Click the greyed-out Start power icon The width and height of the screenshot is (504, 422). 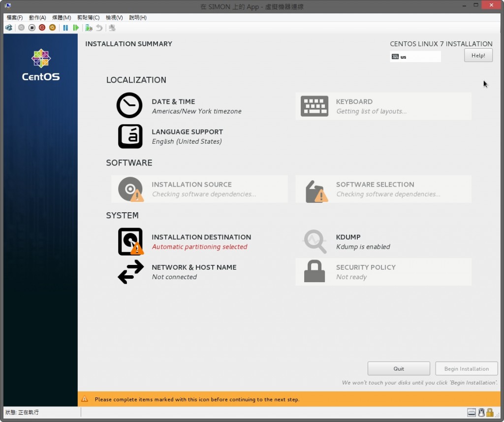coord(21,28)
